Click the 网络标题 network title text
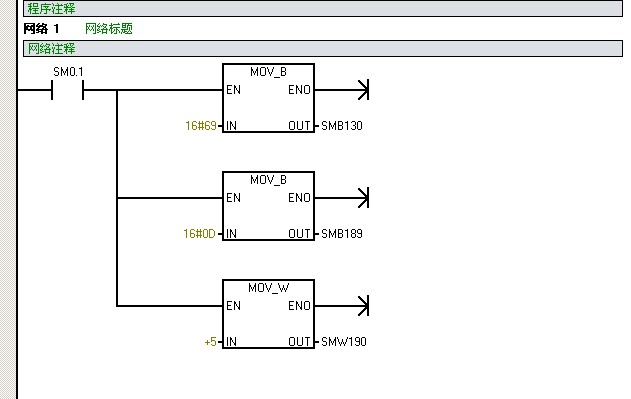 point(109,29)
